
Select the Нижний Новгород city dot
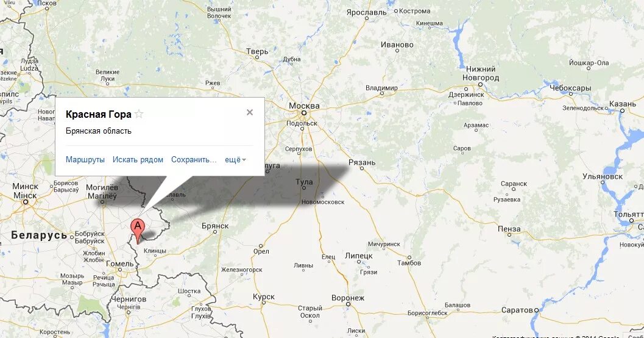coord(480,85)
